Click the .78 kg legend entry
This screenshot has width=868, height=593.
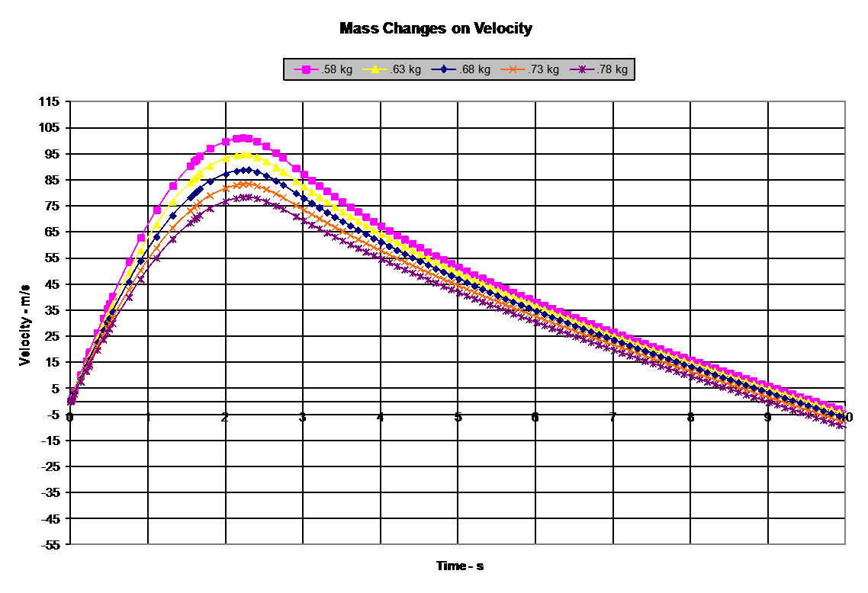(x=599, y=69)
